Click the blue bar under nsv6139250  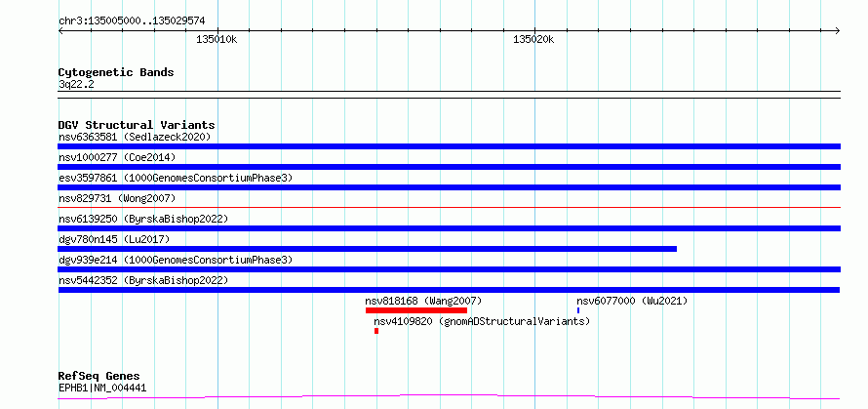coord(449,228)
